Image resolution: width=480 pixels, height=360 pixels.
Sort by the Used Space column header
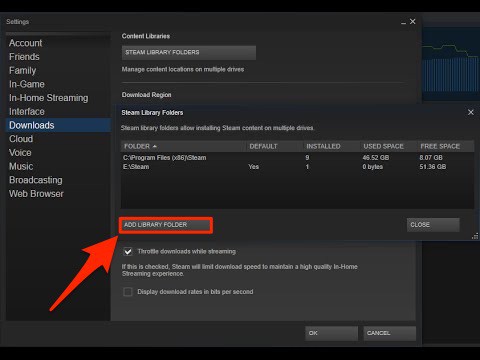point(388,146)
